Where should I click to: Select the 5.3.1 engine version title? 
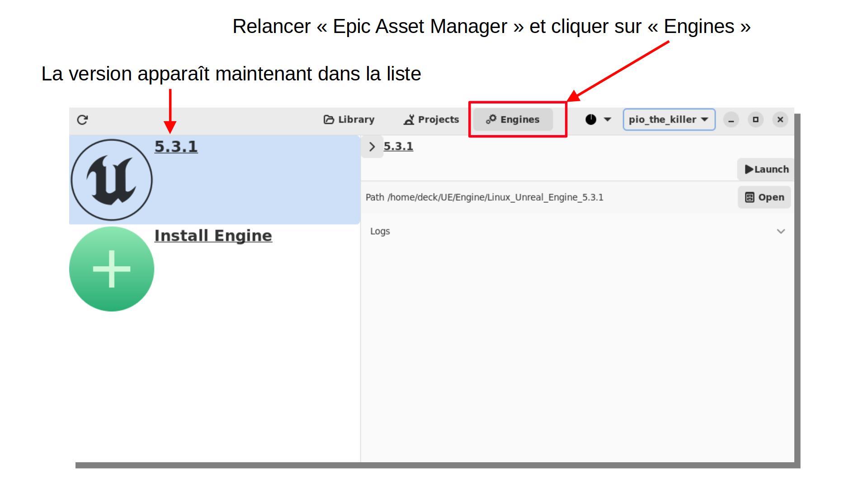tap(176, 147)
